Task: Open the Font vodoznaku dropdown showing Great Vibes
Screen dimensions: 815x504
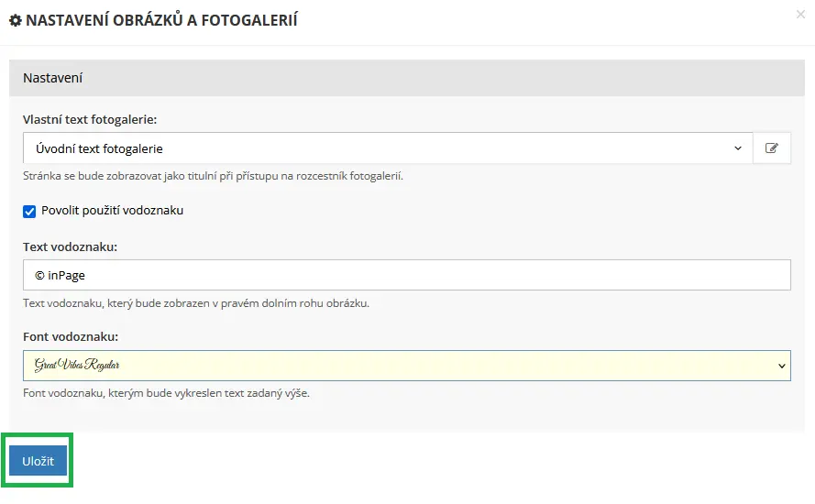Action: 407,366
